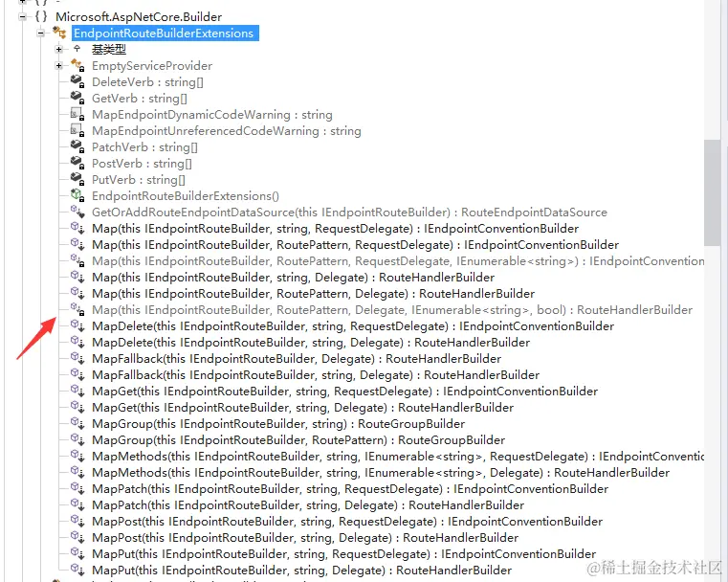The width and height of the screenshot is (728, 582).
Task: Expand the 基类型 base types node
Action: tap(59, 49)
